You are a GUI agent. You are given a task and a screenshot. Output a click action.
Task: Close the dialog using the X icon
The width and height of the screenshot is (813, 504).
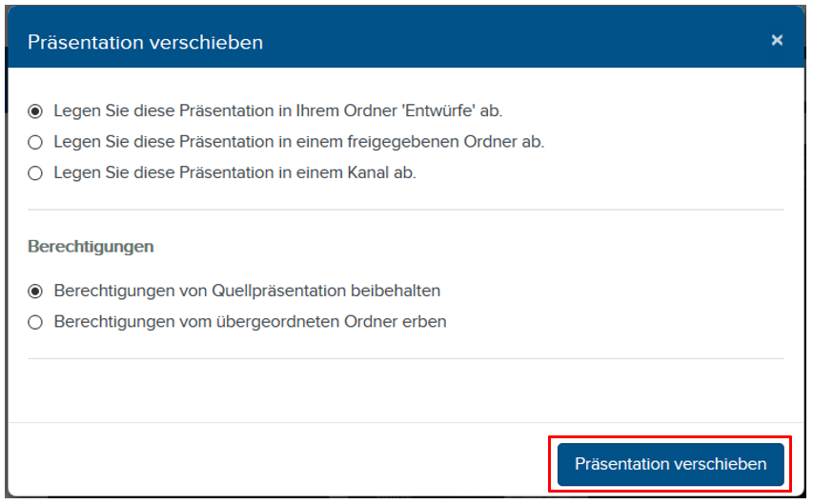click(x=777, y=40)
